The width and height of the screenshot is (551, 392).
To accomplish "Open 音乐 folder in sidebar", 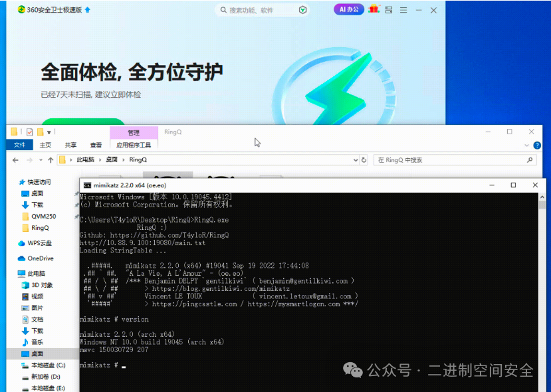I will click(33, 342).
